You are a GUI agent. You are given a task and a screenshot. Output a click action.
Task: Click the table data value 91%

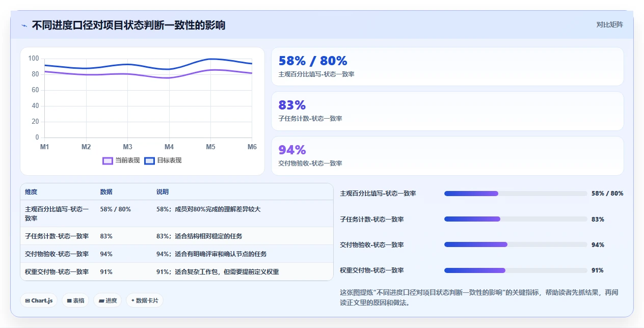click(106, 272)
